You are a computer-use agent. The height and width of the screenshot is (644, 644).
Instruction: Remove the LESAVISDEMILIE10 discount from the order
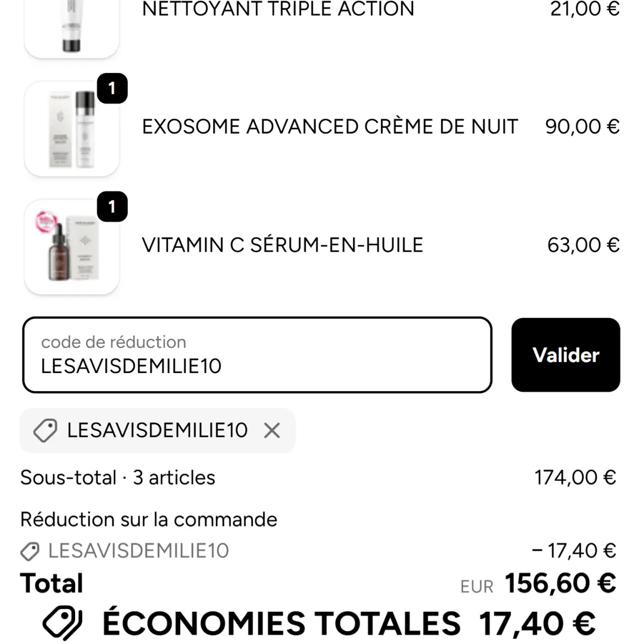272,430
